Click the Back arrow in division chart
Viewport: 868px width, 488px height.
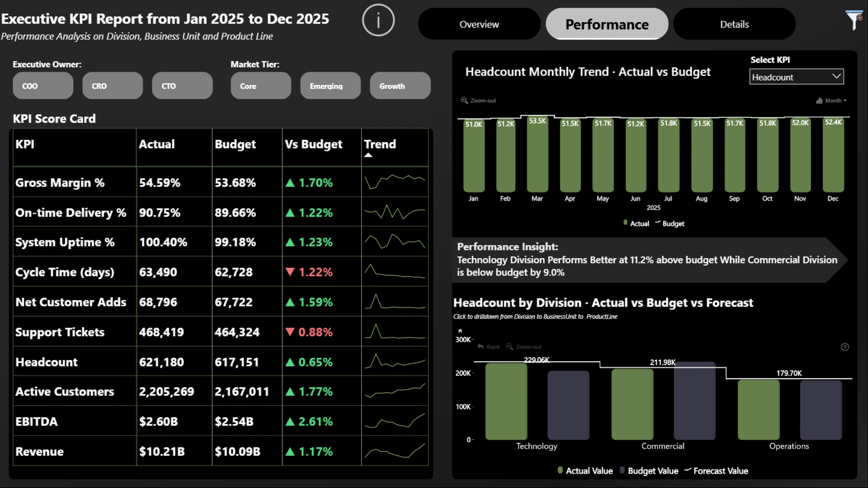[481, 347]
